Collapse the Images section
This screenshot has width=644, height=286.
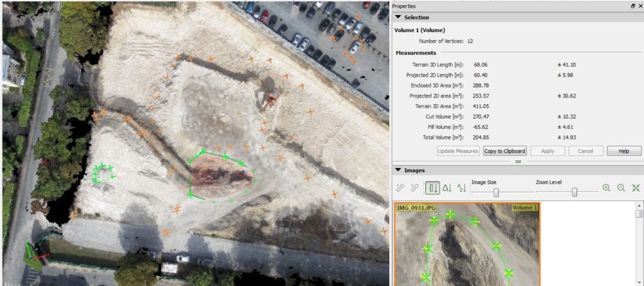pos(398,170)
